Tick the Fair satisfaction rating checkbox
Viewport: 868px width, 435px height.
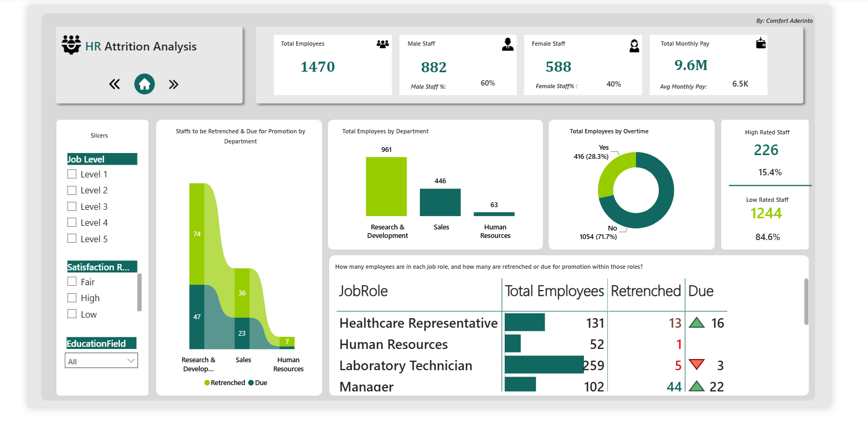(x=72, y=282)
